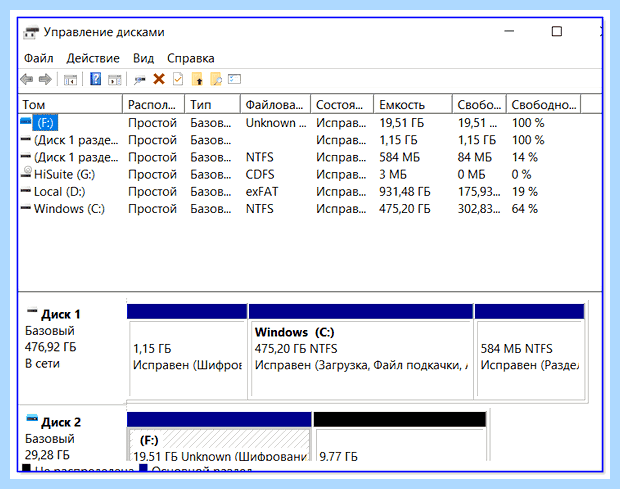Click the orange X delete icon
Screen dimensions: 620x489
coord(159,79)
